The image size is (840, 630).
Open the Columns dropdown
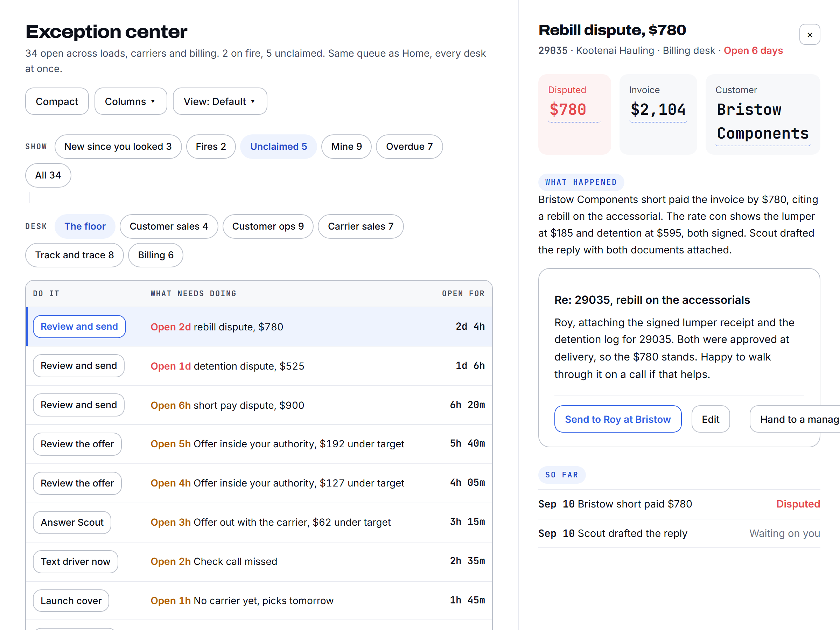coord(130,101)
